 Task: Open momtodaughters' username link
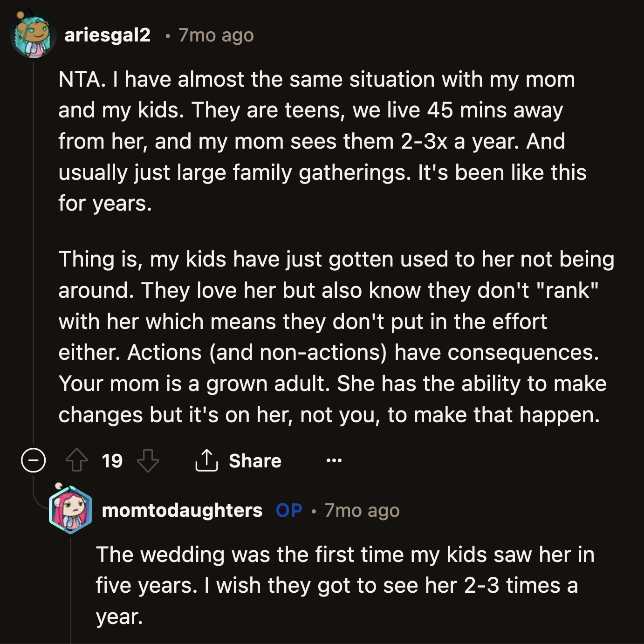(x=181, y=511)
